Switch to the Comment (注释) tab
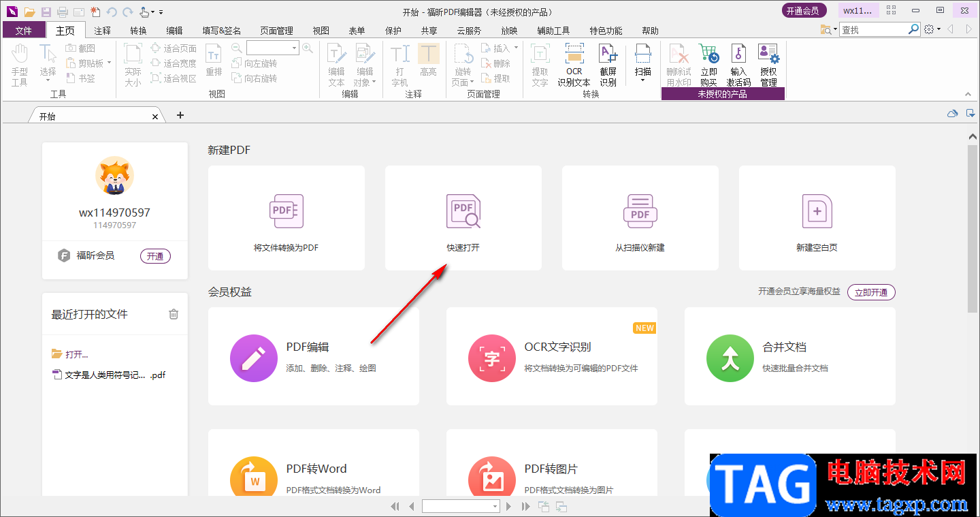 [x=103, y=31]
